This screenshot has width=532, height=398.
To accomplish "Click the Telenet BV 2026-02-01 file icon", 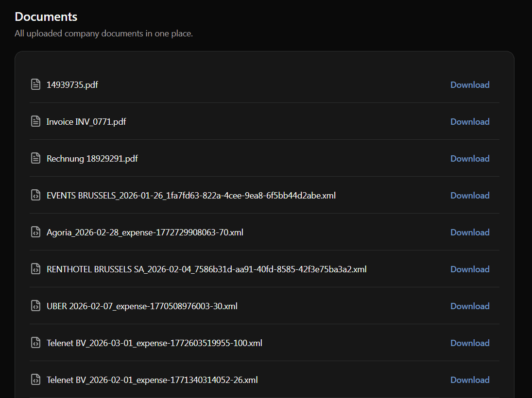I will (x=35, y=380).
